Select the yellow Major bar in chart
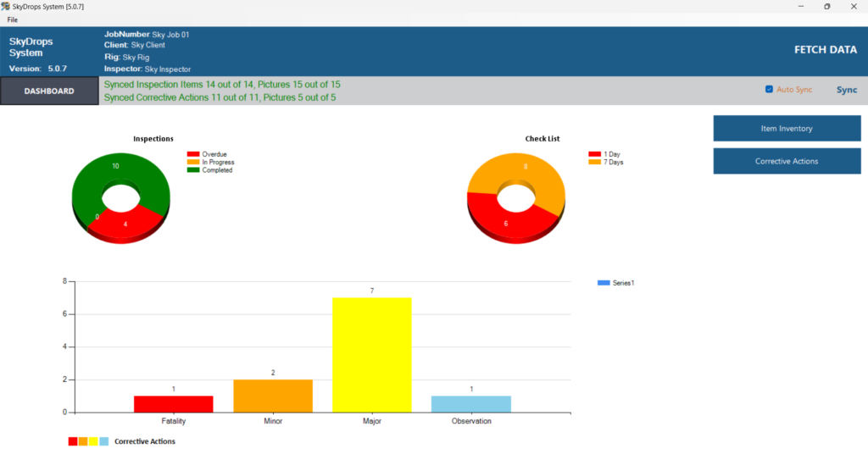 click(371, 356)
